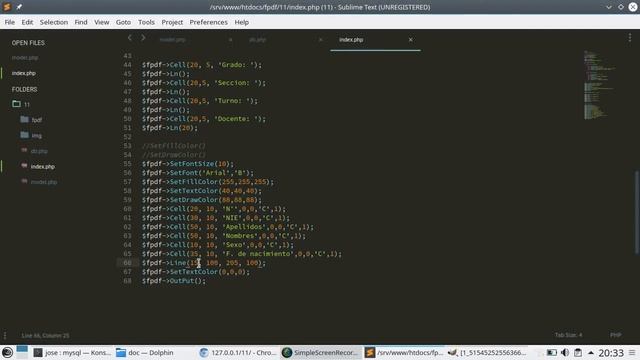Image resolution: width=640 pixels, height=360 pixels.
Task: Click the Line and Column status indicator
Action: click(x=45, y=336)
